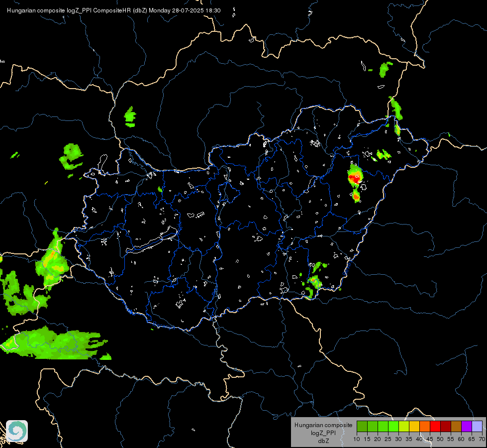Click the '35' scale value
This screenshot has height=448, width=487.
tap(409, 440)
